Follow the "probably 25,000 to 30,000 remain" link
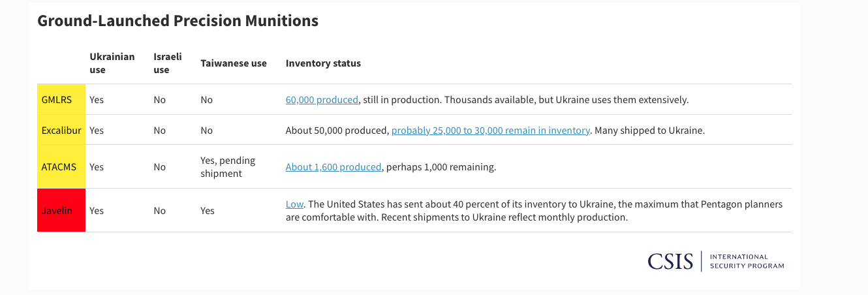This screenshot has height=295, width=868. pyautogui.click(x=490, y=131)
